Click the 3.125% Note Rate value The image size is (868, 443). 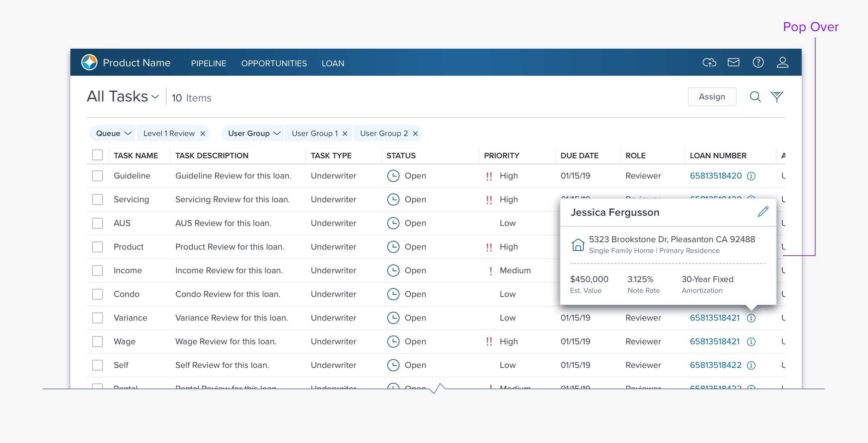coord(640,279)
